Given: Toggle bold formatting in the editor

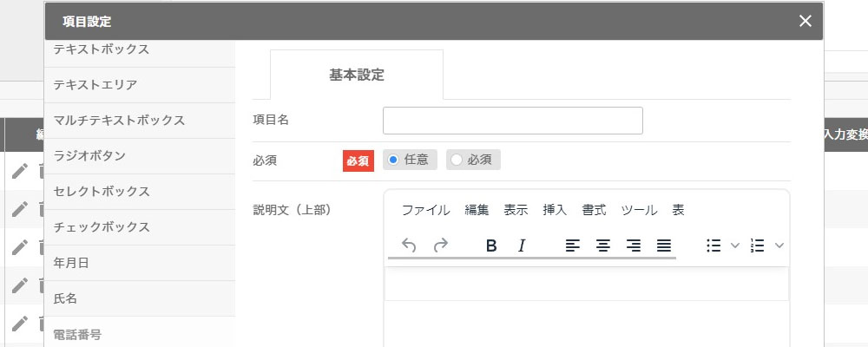Looking at the screenshot, I should 490,246.
